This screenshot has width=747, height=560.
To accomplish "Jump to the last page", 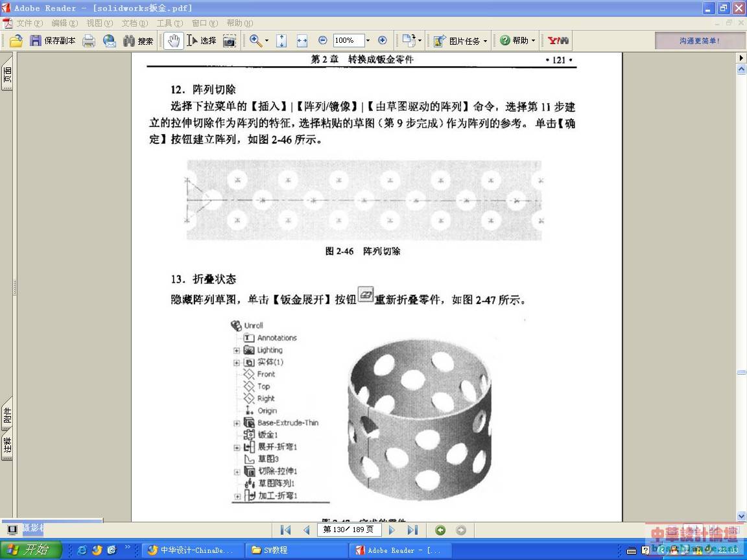I will point(412,530).
